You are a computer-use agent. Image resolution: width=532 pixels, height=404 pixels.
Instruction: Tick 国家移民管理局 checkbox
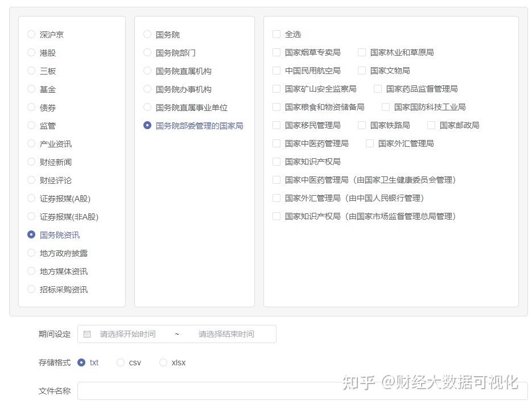tap(277, 125)
